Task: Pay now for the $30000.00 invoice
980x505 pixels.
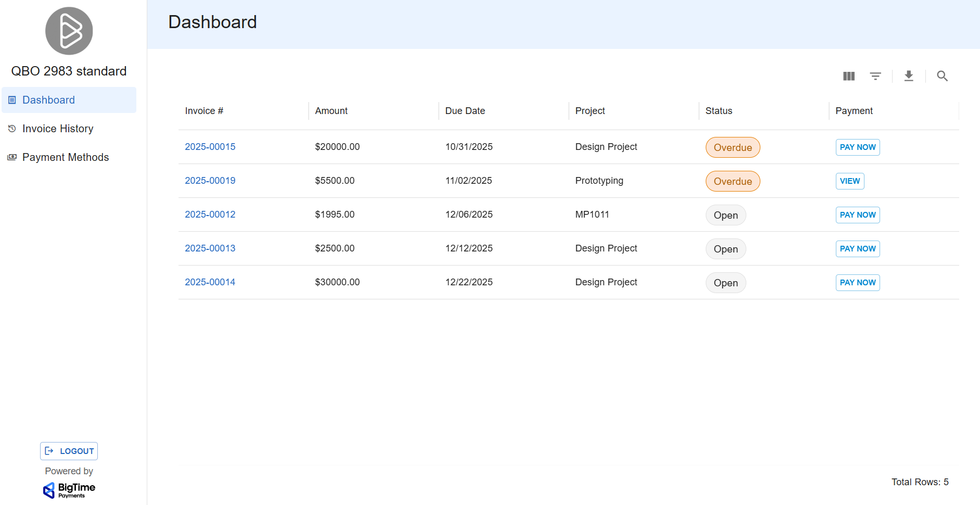Action: point(857,283)
